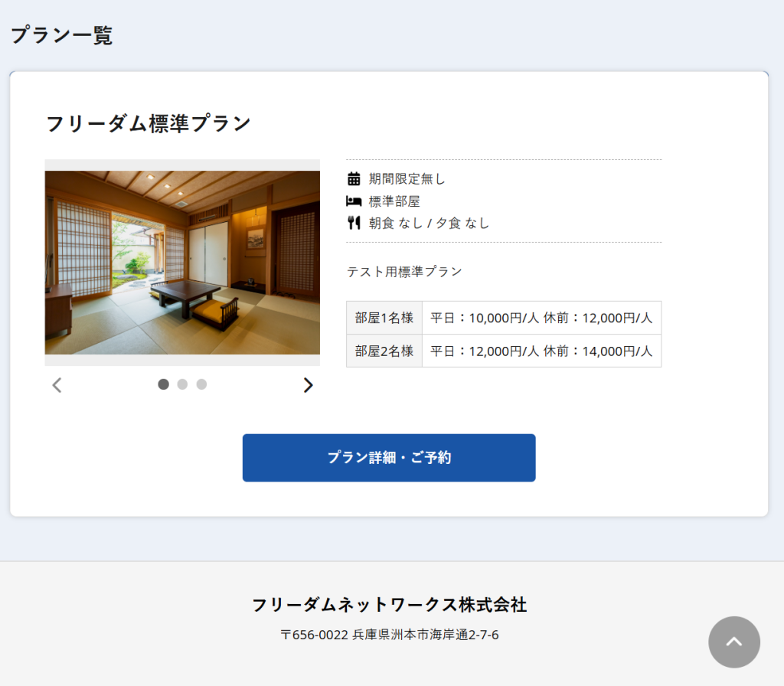This screenshot has width=784, height=686.
Task: Click the bed icon beside 標準部屋
Action: pyautogui.click(x=354, y=201)
